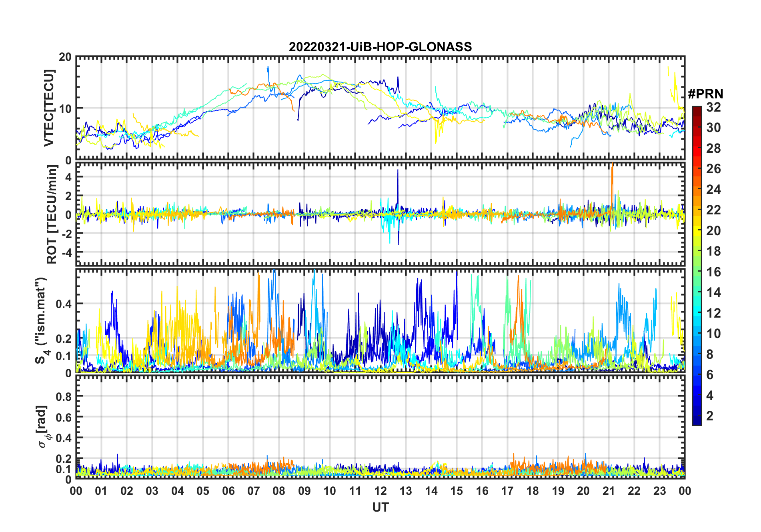
Task: Click the ROT y-axis tick label -2
Action: [x=66, y=234]
